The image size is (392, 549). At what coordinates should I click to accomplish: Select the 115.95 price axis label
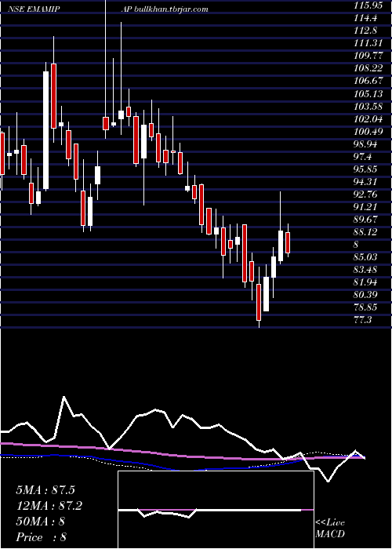click(x=369, y=6)
